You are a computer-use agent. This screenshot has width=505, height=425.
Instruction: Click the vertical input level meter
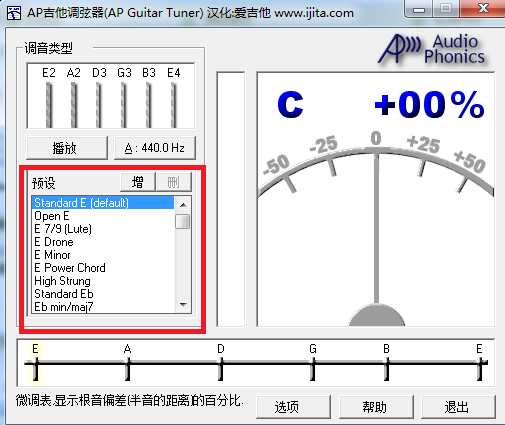pos(231,199)
